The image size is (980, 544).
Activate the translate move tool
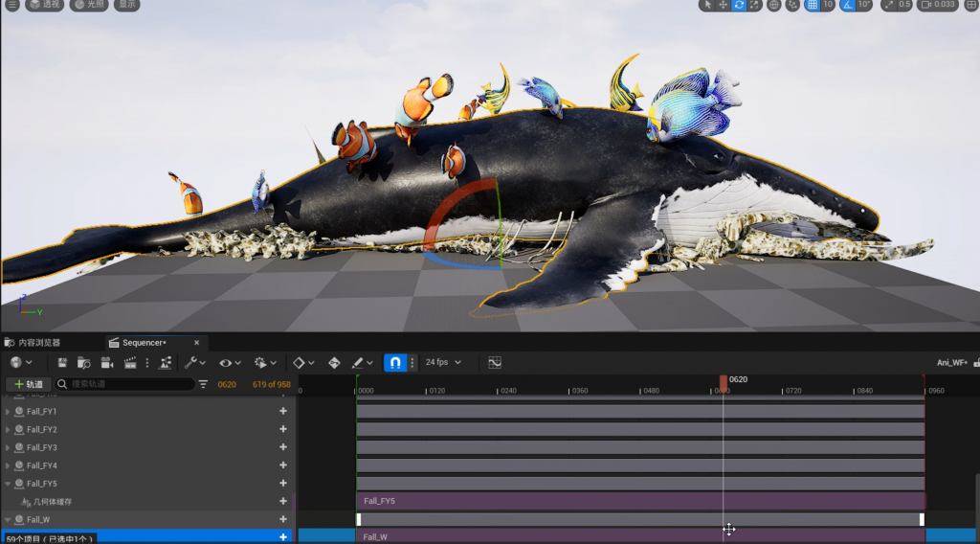tap(724, 5)
